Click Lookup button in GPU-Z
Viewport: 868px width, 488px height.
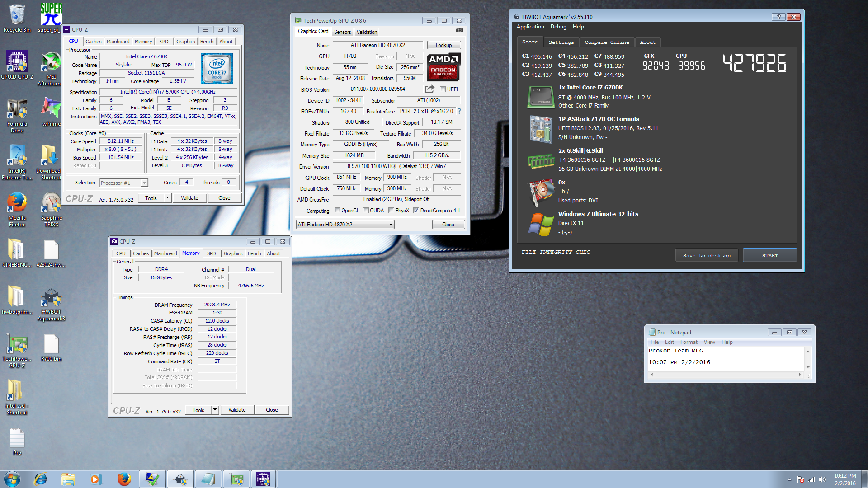(443, 45)
